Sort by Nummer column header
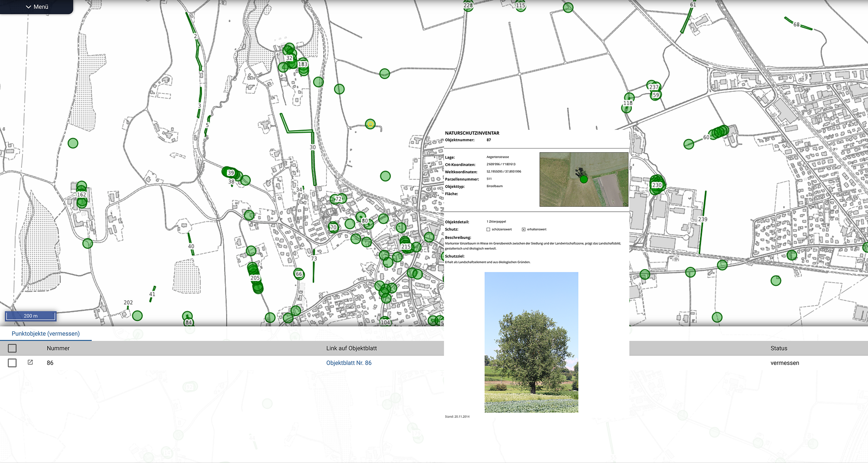 pyautogui.click(x=58, y=348)
